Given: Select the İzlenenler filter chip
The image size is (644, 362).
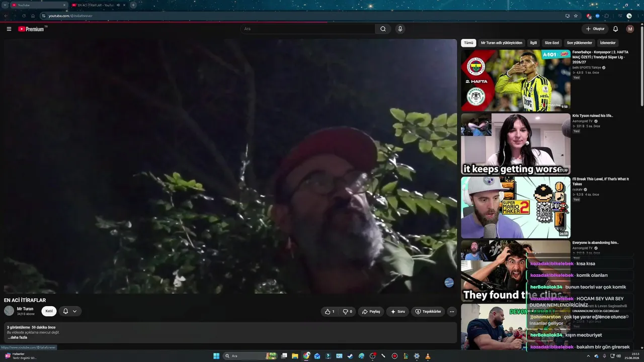Looking at the screenshot, I should (x=608, y=43).
